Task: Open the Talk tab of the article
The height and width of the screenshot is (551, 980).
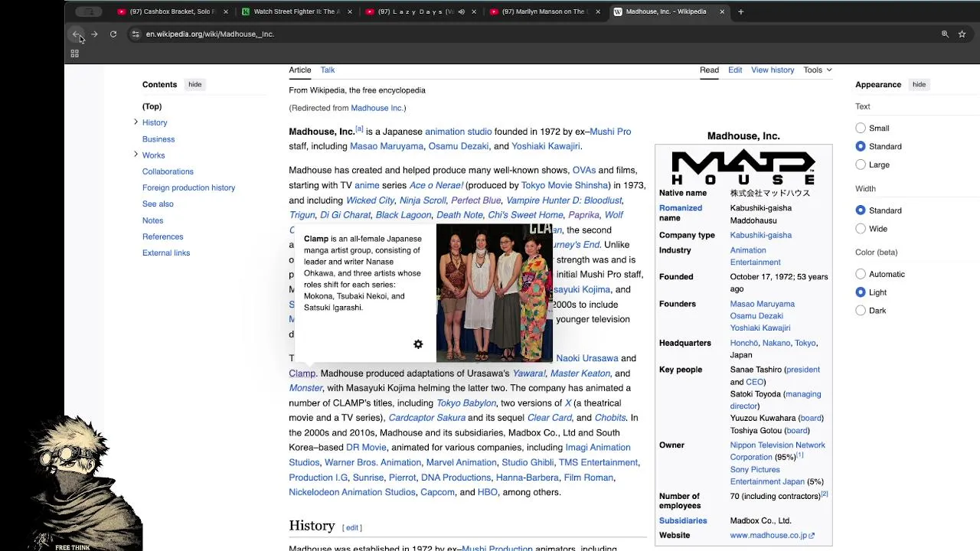Action: pyautogui.click(x=328, y=70)
